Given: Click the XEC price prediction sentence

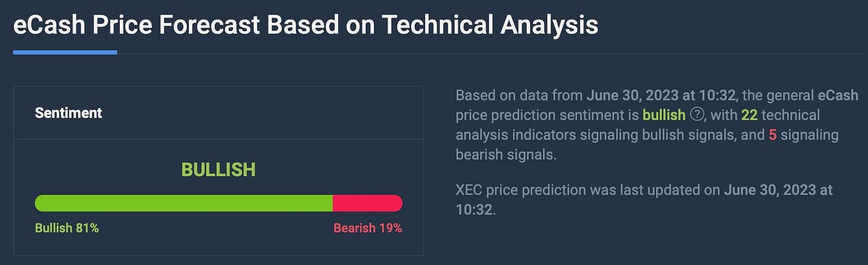Looking at the screenshot, I should pyautogui.click(x=645, y=199).
